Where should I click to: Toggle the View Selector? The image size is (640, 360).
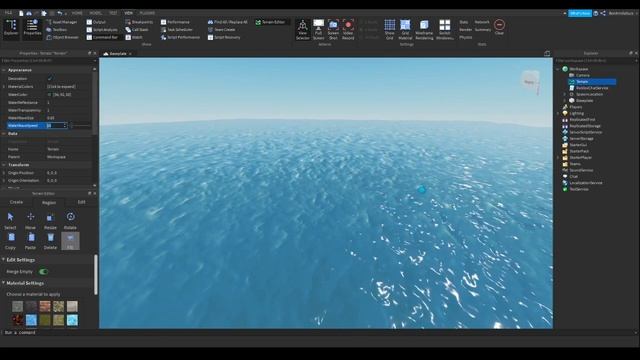click(302, 29)
